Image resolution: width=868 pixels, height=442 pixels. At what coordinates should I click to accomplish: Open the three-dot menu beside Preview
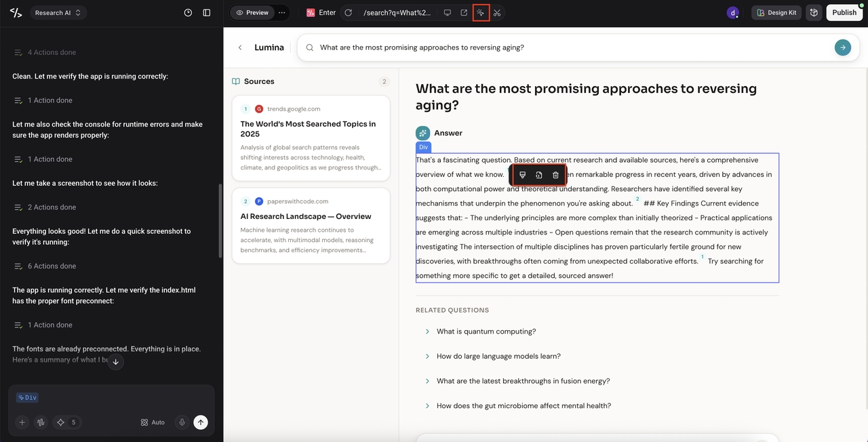pos(281,12)
